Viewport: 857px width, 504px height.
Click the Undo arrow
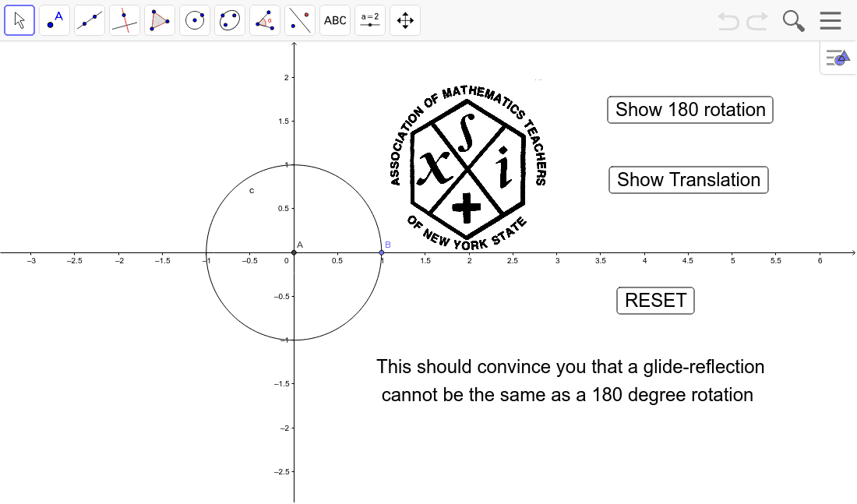(728, 21)
